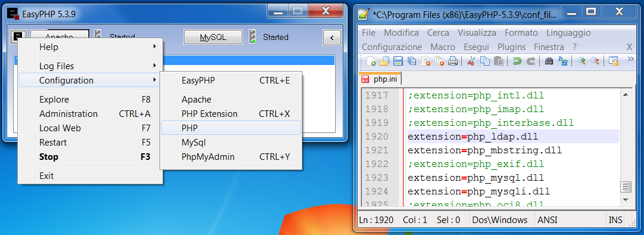This screenshot has height=235, width=644.
Task: Click EasyPHP title bar logo icon
Action: click(x=14, y=14)
